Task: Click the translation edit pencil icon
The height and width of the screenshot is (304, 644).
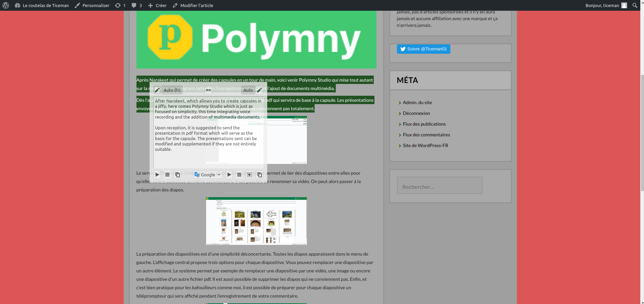Action: pyautogui.click(x=259, y=90)
